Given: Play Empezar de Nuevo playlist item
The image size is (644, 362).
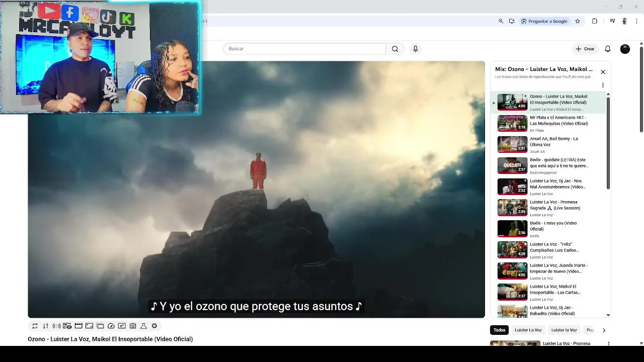Looking at the screenshot, I should point(548,271).
